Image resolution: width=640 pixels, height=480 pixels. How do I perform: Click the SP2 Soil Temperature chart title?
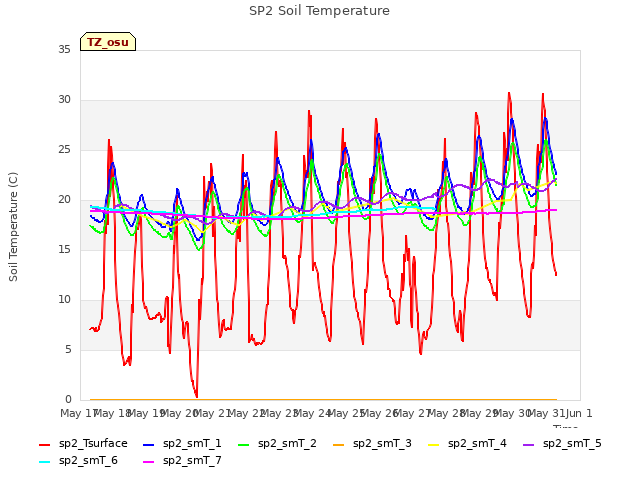[319, 11]
